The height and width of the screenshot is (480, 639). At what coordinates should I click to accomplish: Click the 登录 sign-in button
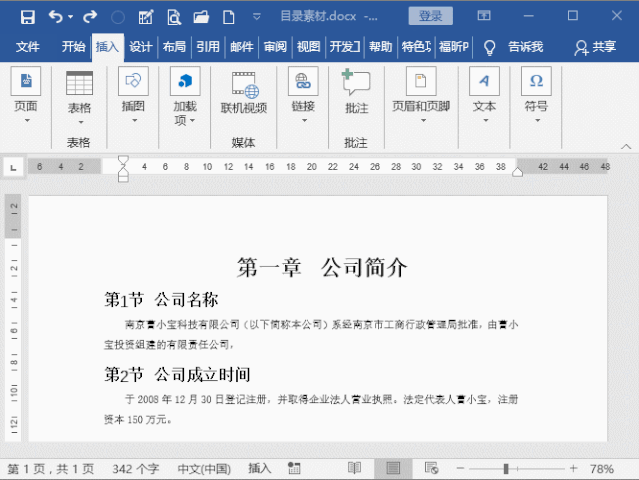430,16
